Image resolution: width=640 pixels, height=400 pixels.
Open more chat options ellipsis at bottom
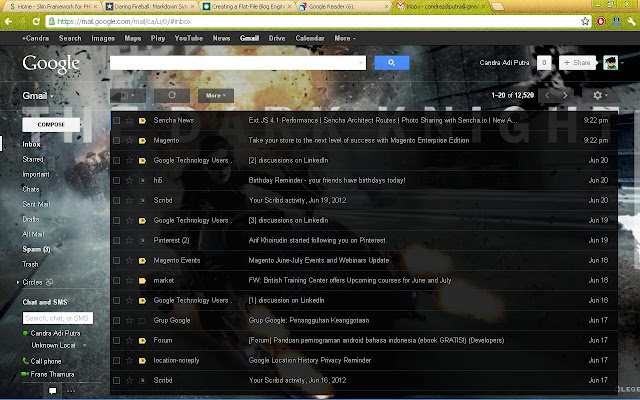(x=71, y=391)
